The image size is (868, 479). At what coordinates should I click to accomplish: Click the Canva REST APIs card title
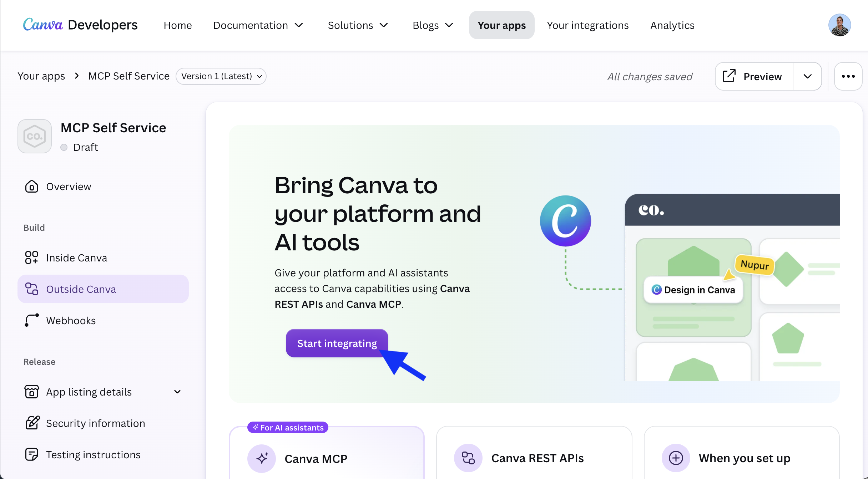coord(538,458)
